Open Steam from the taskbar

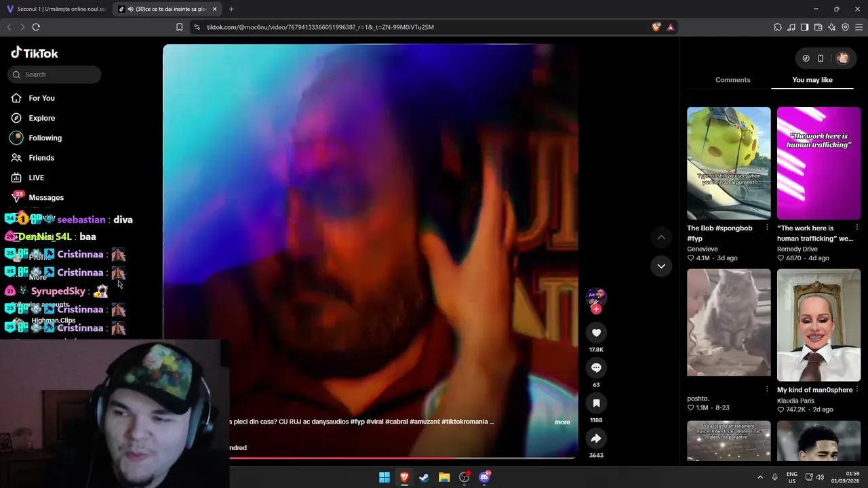tap(424, 477)
